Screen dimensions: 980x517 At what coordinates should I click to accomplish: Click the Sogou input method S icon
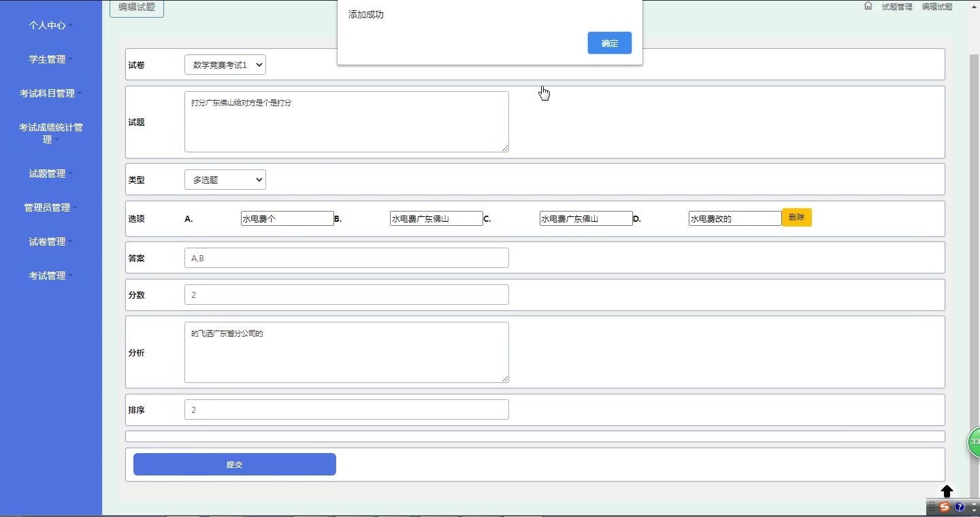(945, 507)
